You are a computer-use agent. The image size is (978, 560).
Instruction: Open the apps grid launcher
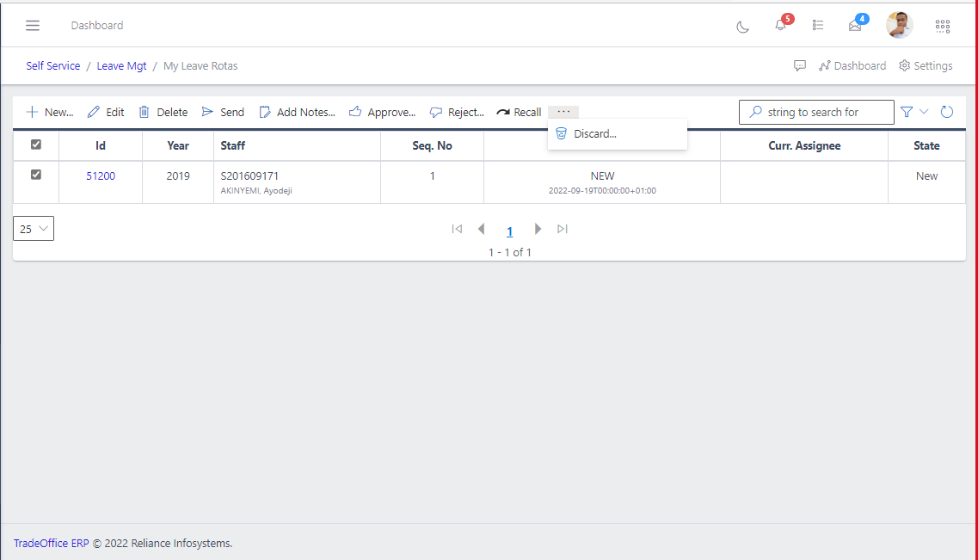pyautogui.click(x=943, y=26)
